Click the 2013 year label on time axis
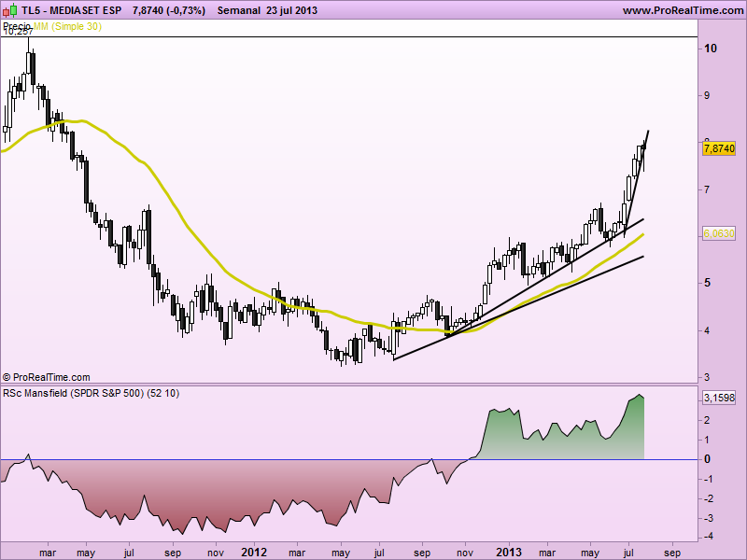The width and height of the screenshot is (747, 560). pyautogui.click(x=509, y=553)
